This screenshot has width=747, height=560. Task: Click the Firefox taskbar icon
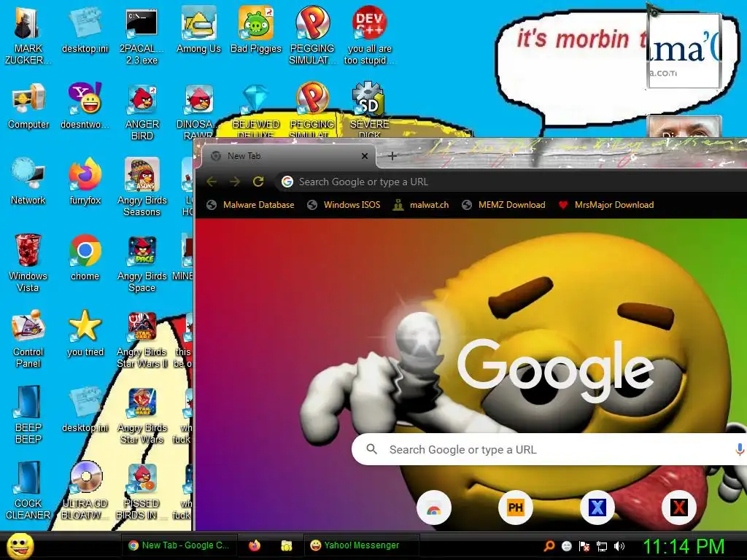255,545
